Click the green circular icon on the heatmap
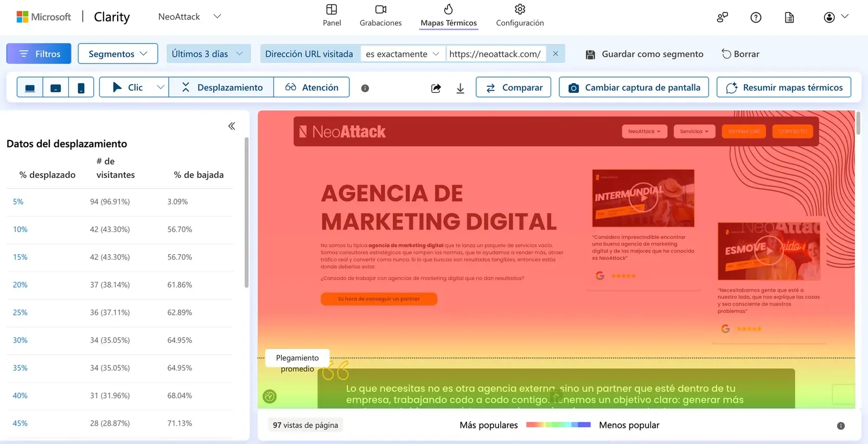The image size is (868, 444). tap(270, 396)
